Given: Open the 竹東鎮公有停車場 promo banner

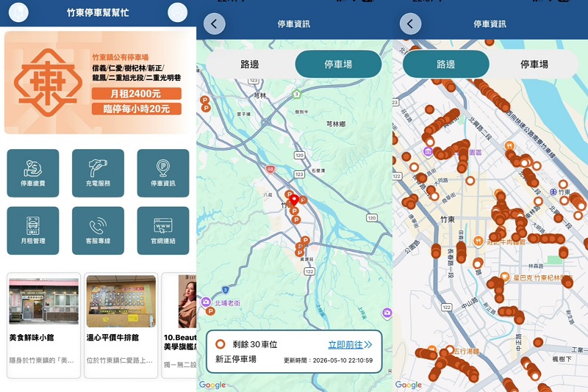Looking at the screenshot, I should (98, 82).
